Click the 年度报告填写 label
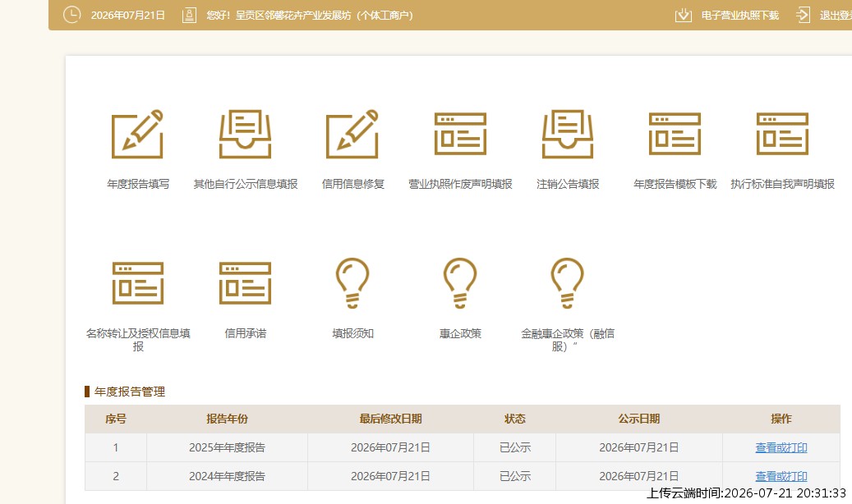 tap(138, 184)
